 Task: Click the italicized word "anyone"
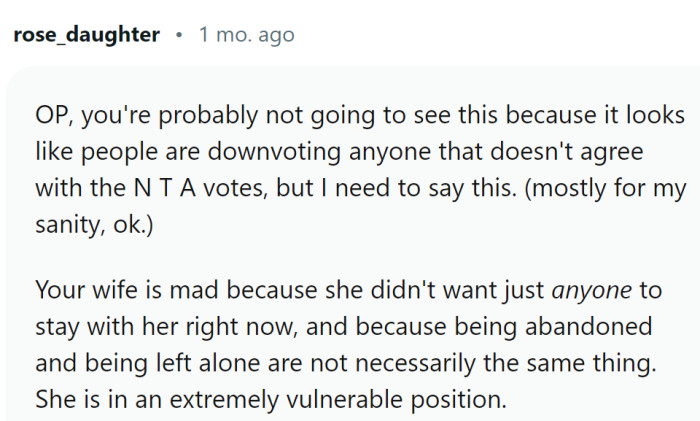tap(592, 291)
